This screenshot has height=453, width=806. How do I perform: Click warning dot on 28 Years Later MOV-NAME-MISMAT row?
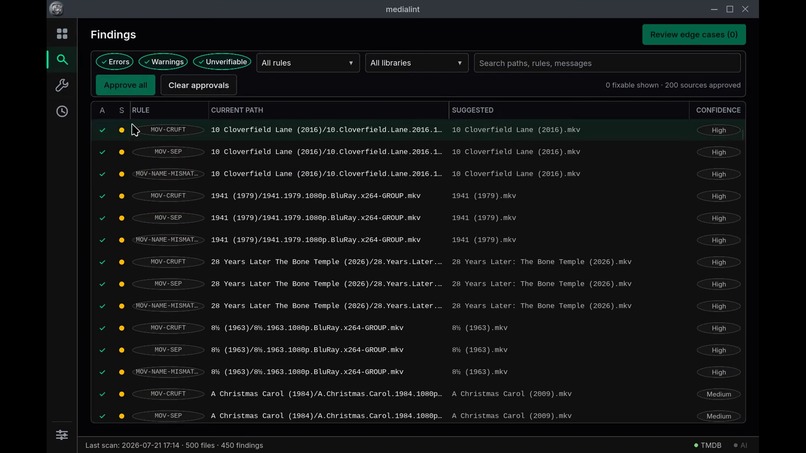[x=121, y=306]
